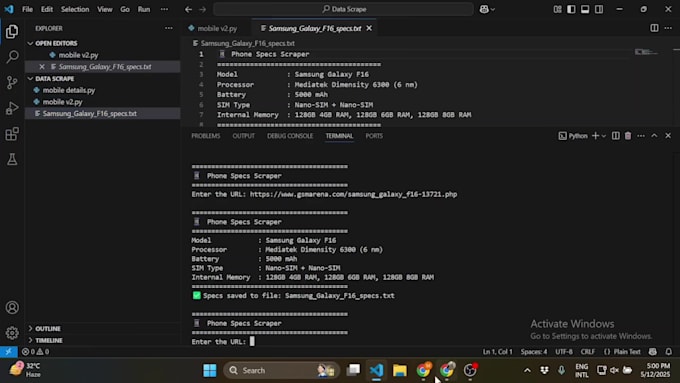Open terminal panel more actions
The height and width of the screenshot is (383, 680).
641,136
